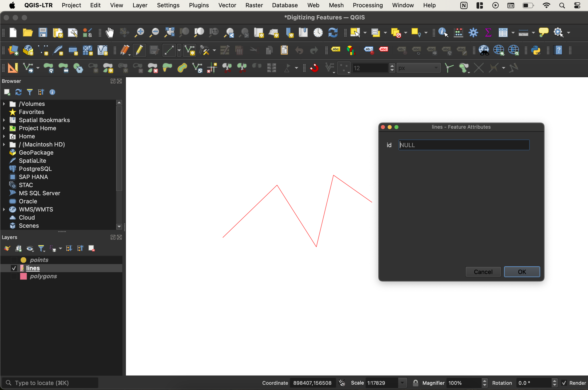Click the Save Project floppy icon
The width and height of the screenshot is (588, 390).
43,33
